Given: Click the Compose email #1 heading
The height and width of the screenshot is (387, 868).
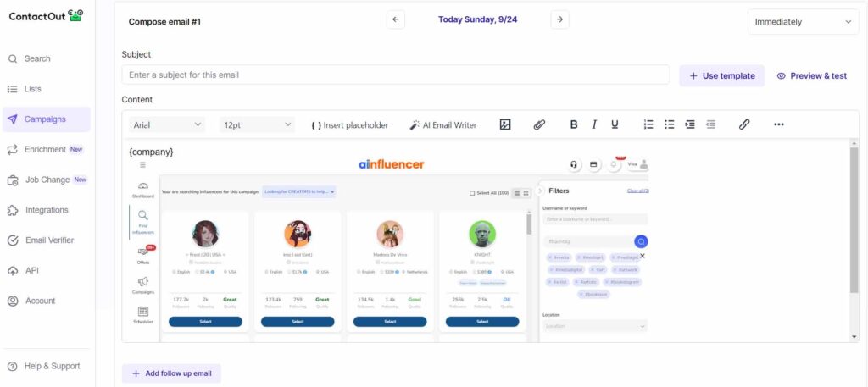Looking at the screenshot, I should pos(164,22).
